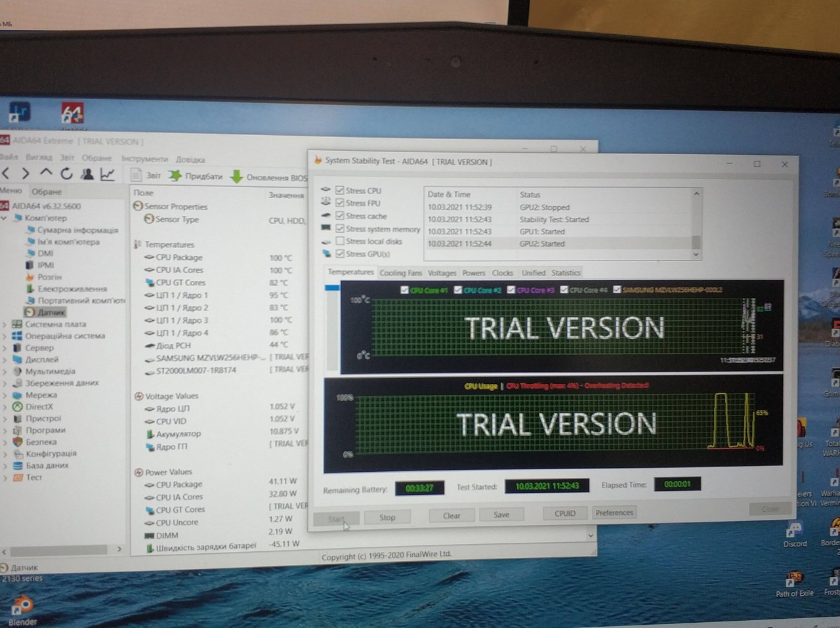Click the CPUID button

(564, 513)
